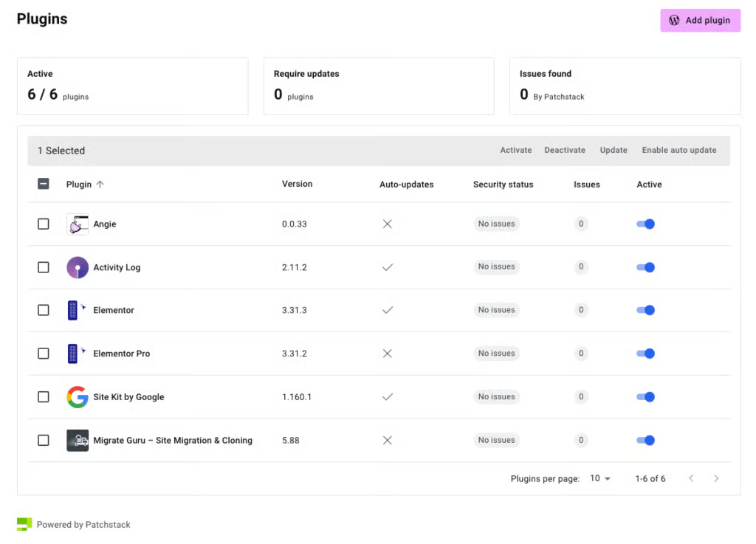Click the Activity Log plugin icon
The image size is (756, 544).
[78, 267]
